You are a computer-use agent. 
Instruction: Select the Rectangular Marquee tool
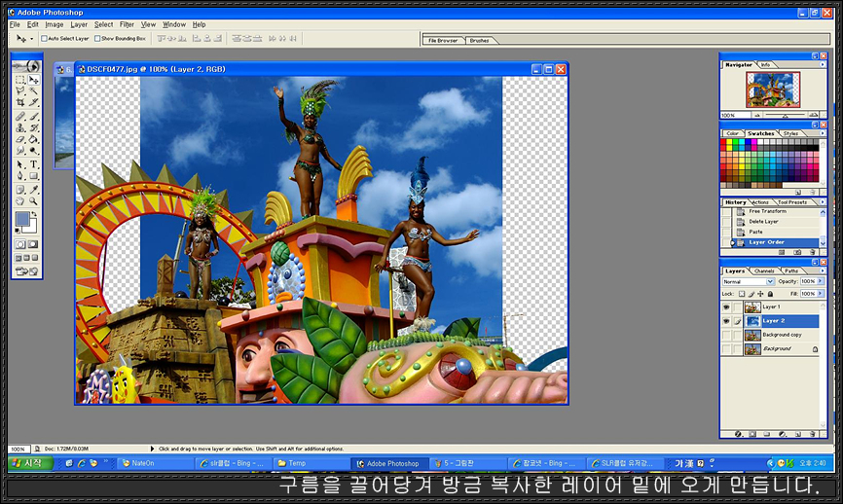click(x=20, y=80)
